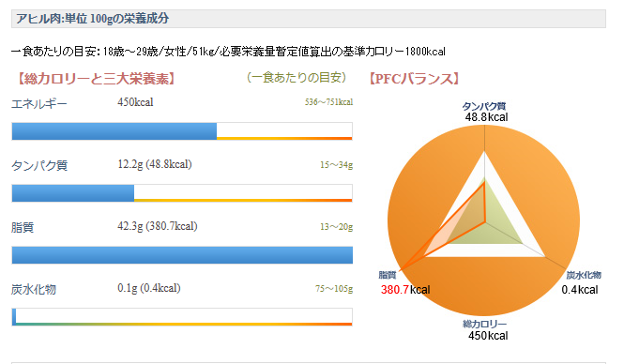The image size is (624, 364).
Task: Click the エネルギー row label
Action: 39,104
